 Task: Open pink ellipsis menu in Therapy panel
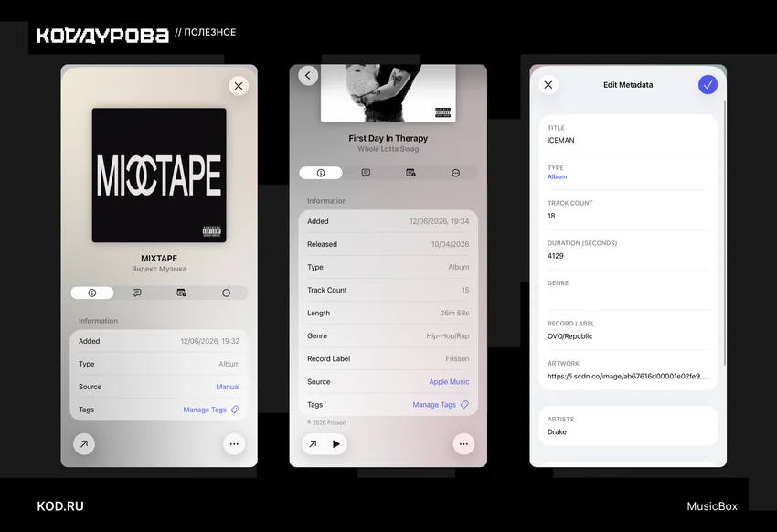[x=463, y=444]
